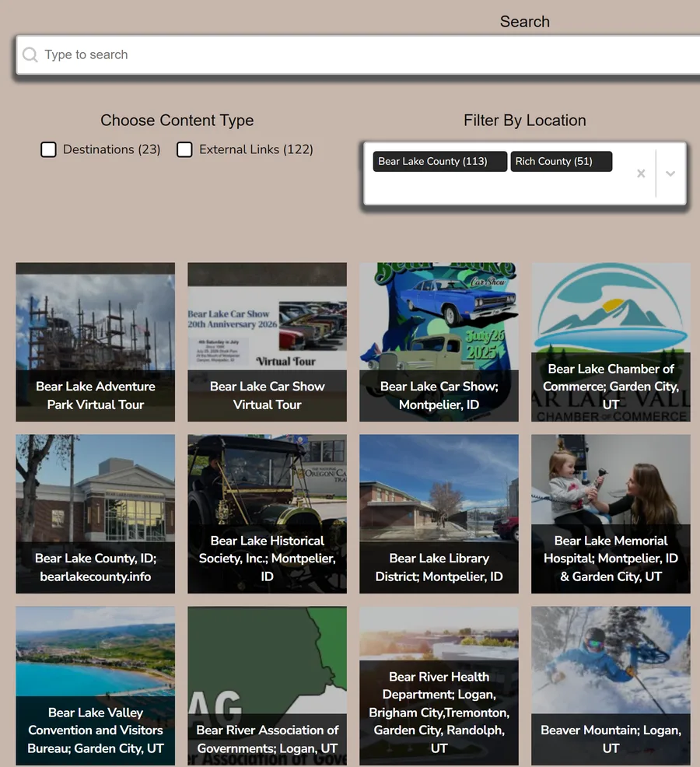Select the Bear Lake County (113) tag

click(x=439, y=162)
